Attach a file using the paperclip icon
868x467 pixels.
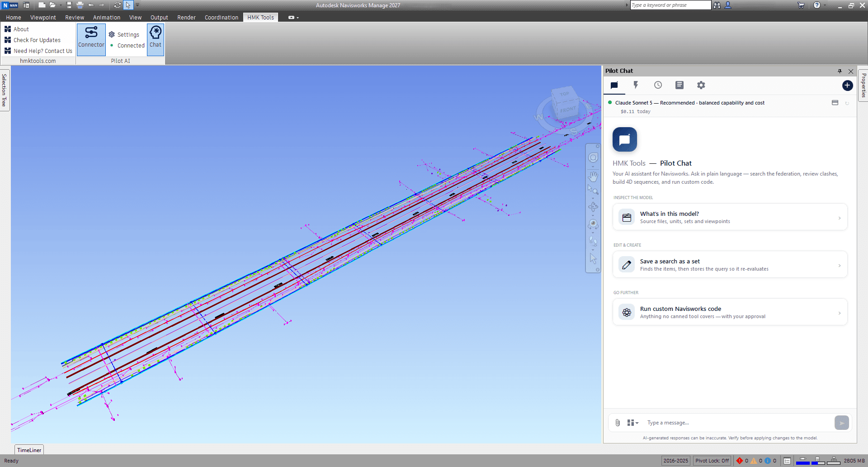pyautogui.click(x=618, y=423)
